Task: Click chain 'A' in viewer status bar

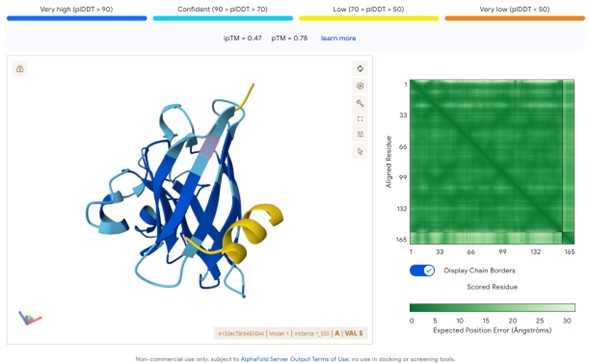Action: (x=337, y=333)
